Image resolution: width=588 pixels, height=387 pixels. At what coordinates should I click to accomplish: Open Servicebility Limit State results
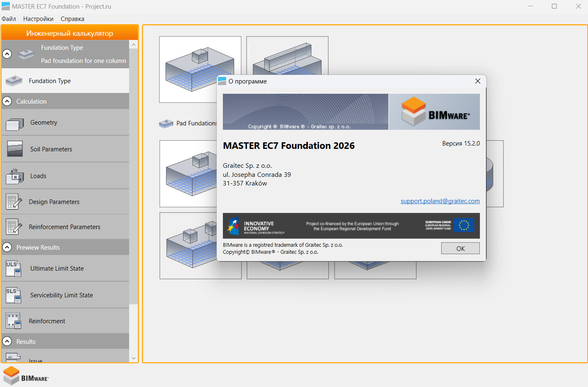[65, 295]
